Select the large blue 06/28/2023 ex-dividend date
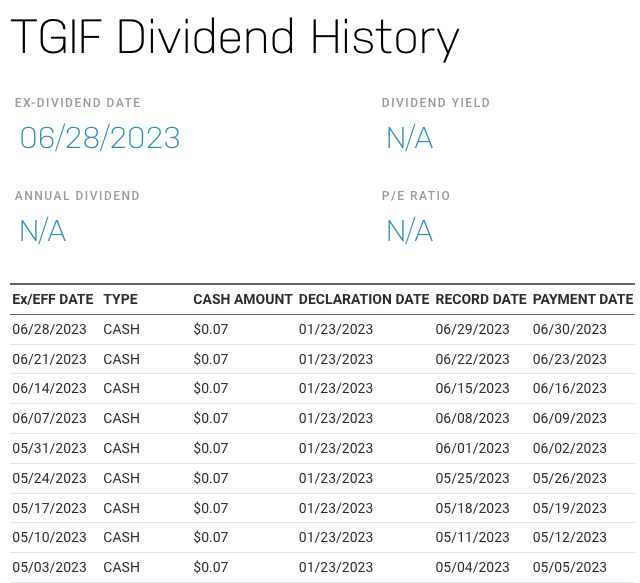The height and width of the screenshot is (583, 640). [100, 138]
